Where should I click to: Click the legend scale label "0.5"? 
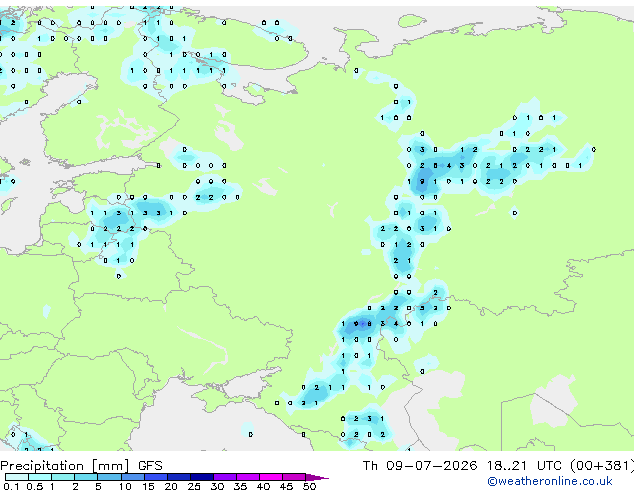coord(35,486)
